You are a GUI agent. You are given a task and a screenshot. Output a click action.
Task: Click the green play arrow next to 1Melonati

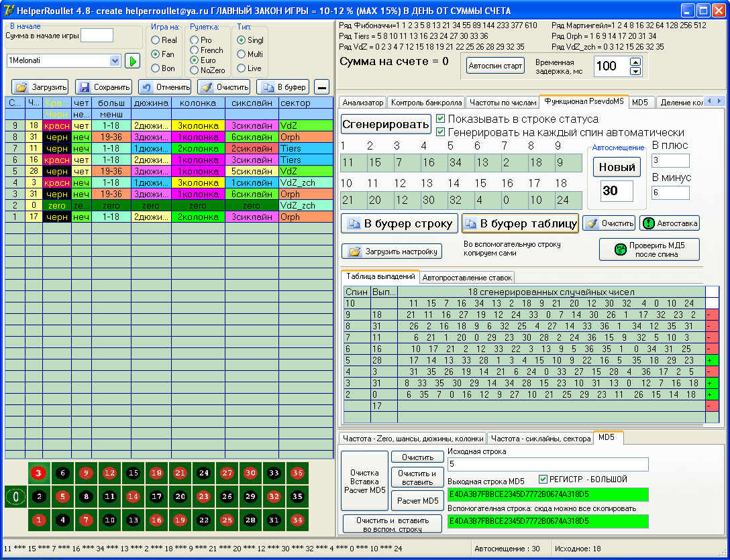click(132, 61)
